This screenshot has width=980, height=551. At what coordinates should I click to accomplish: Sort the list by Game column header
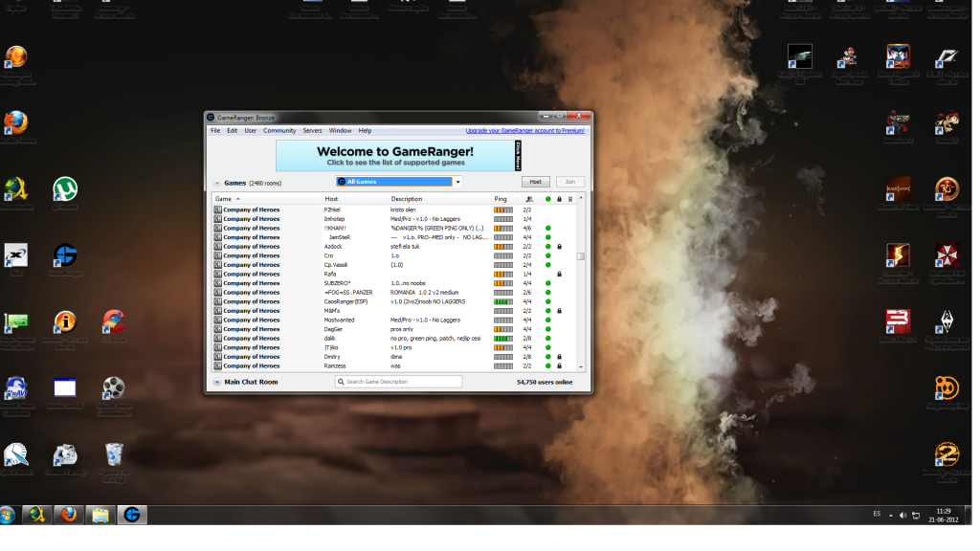tap(267, 199)
